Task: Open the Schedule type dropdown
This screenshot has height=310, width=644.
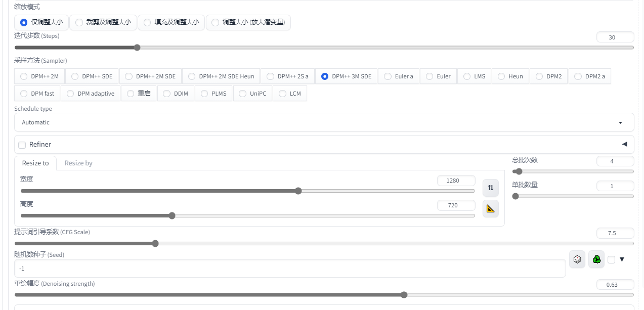Action: (324, 122)
